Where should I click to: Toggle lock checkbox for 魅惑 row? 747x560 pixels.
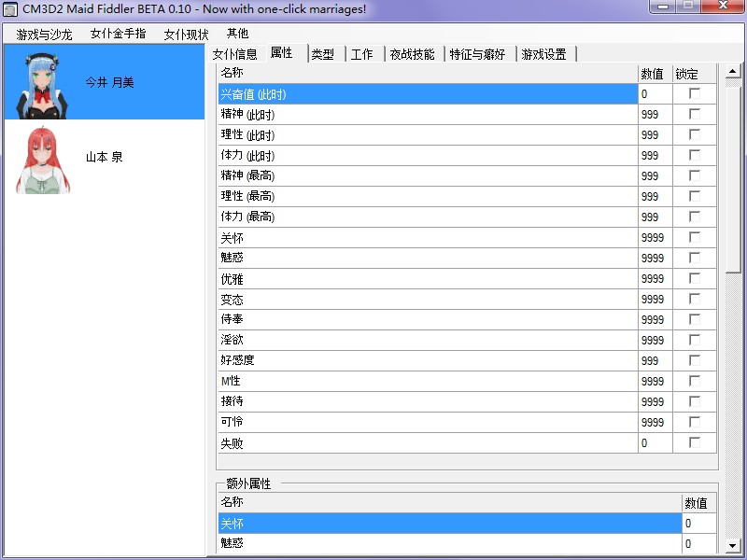click(x=695, y=258)
